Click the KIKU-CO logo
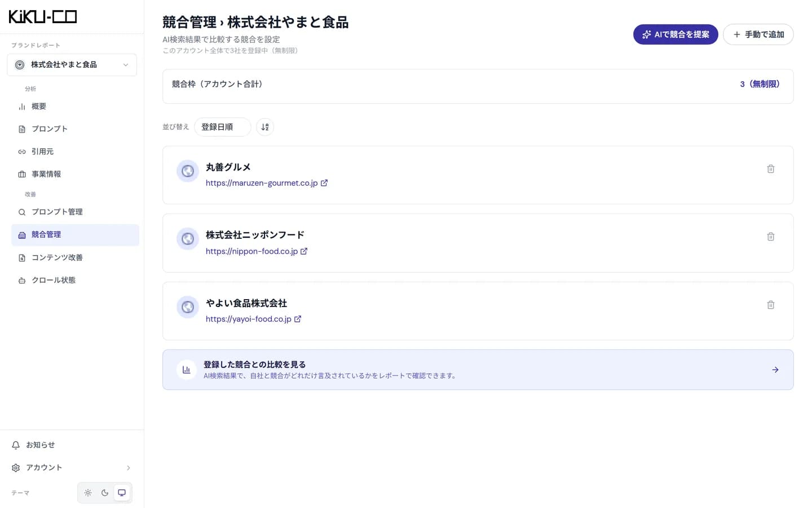This screenshot has height=508, width=812. 43,17
